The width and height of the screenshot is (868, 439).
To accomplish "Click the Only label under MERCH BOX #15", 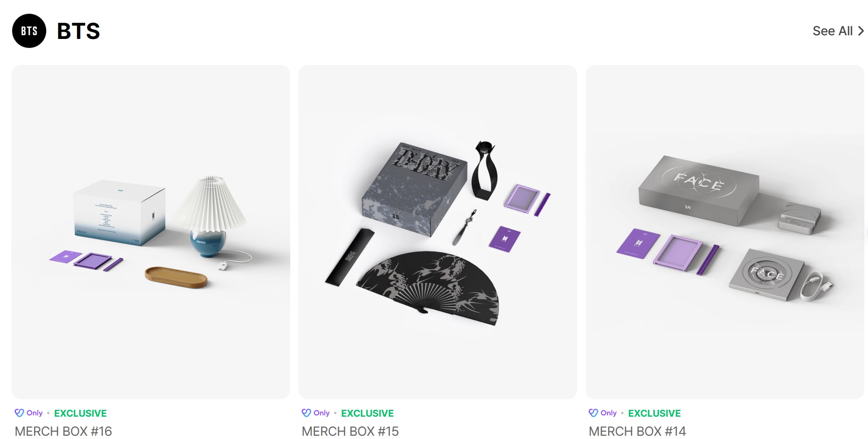I will click(x=321, y=413).
